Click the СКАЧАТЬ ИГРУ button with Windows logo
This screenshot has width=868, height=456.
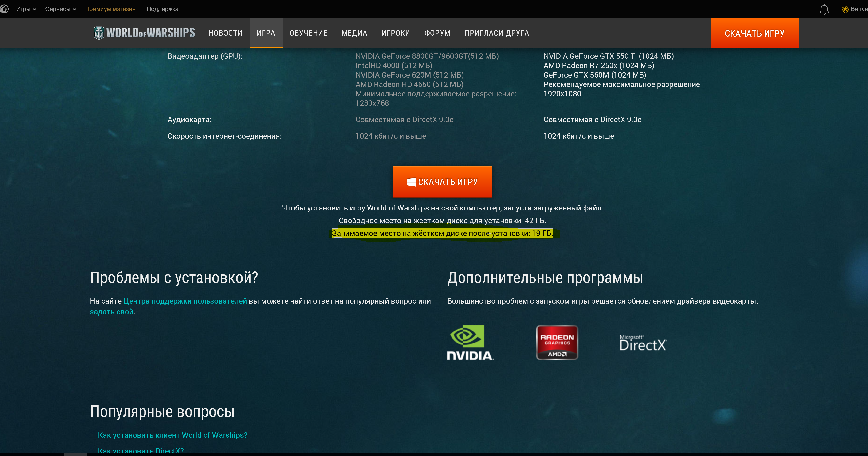coord(442,182)
